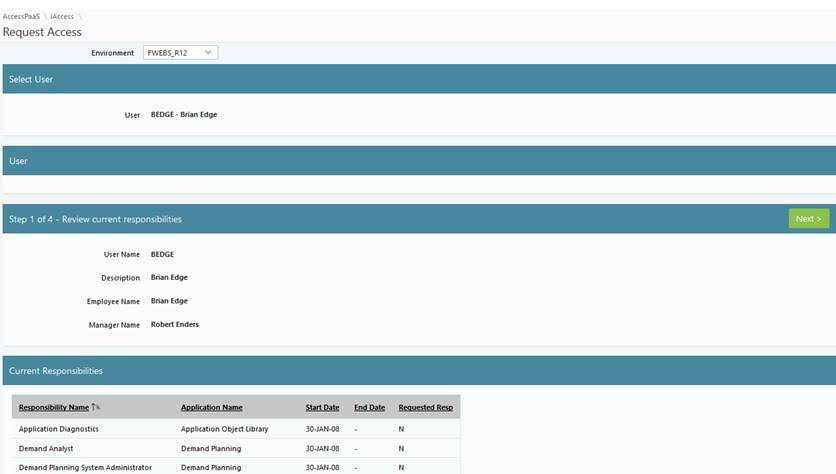836x474 pixels.
Task: Click the User Name value BEDGE
Action: coord(162,254)
